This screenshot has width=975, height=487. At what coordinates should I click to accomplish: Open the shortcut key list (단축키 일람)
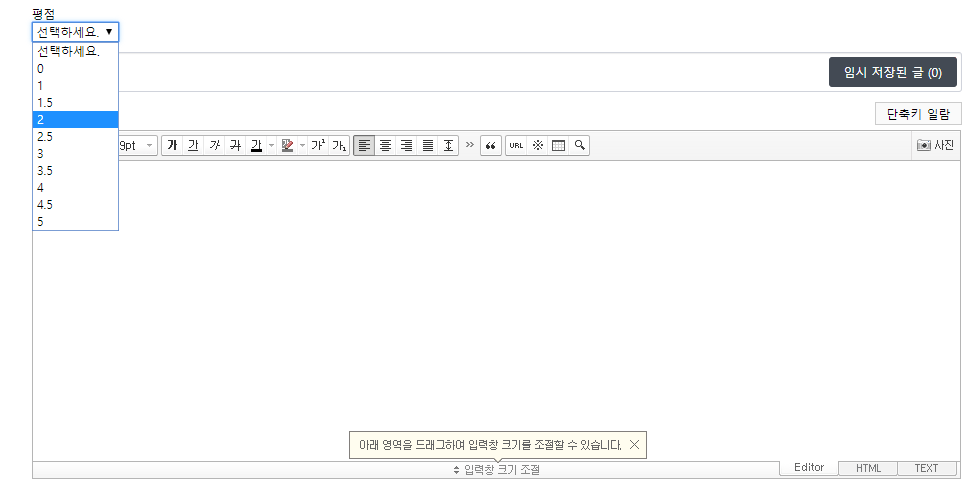[x=918, y=114]
